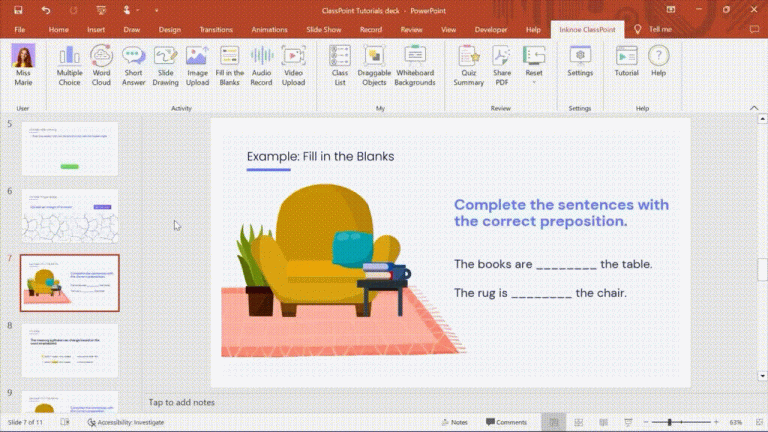Screen dimensions: 768x432
Task: Choose the Audio Record activity
Action: tap(261, 65)
